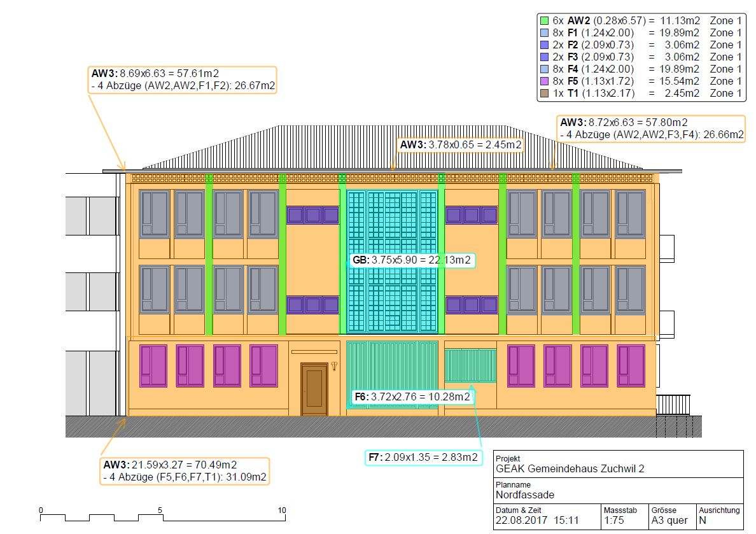The image size is (756, 534).
Task: Click the wall lamp beside the entrance door
Action: [335, 367]
